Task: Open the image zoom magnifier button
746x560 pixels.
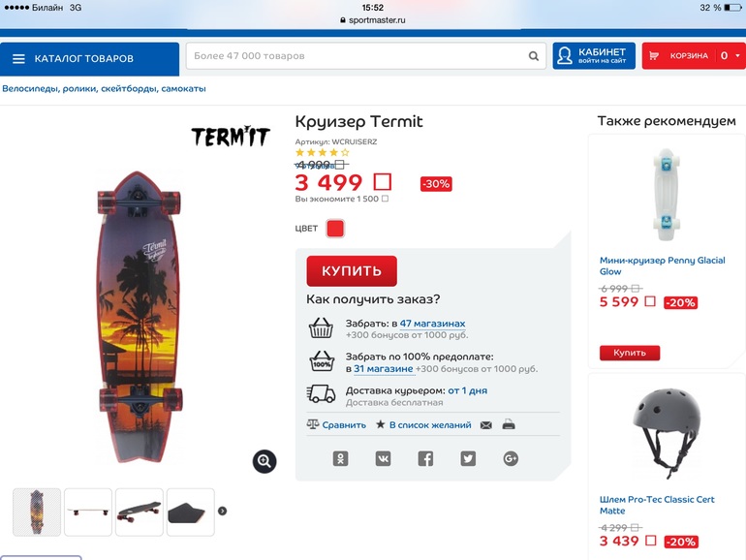Action: [x=264, y=461]
